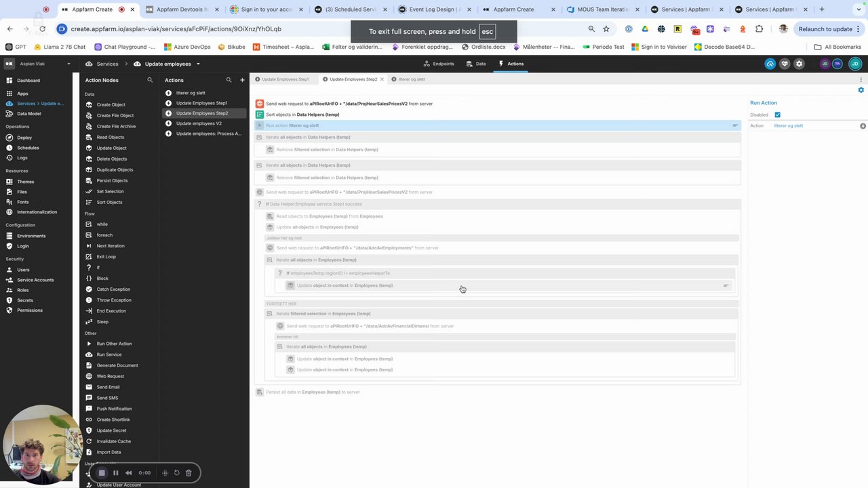Select the Send web request action row

coord(497,104)
